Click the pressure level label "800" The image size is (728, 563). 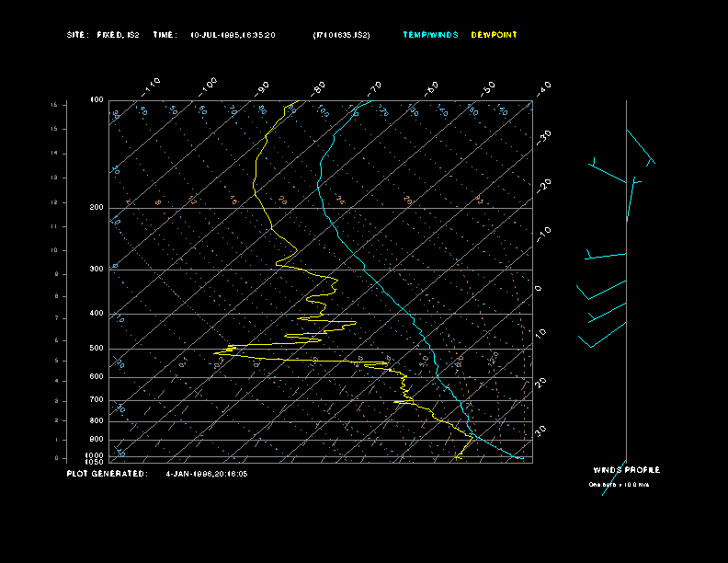point(97,420)
